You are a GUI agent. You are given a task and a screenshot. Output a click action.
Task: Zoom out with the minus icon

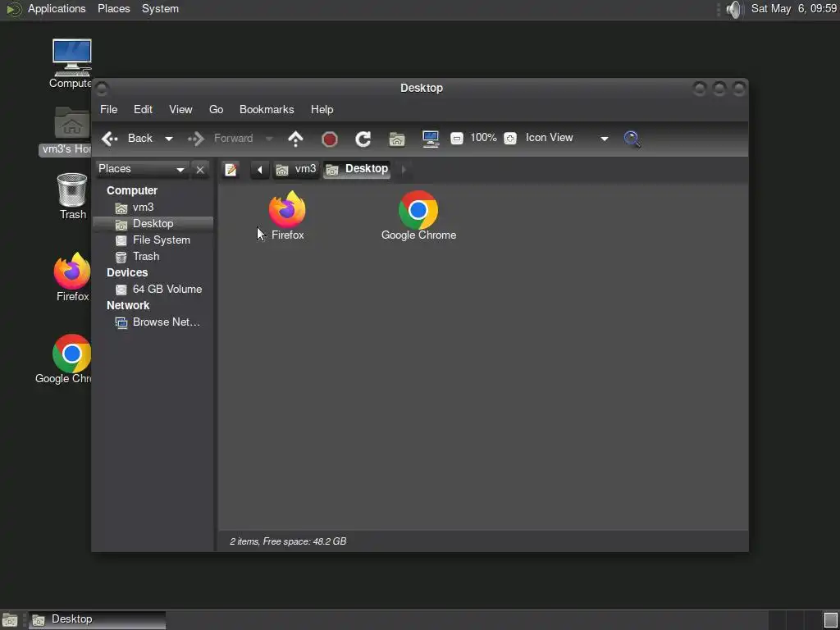pos(456,139)
